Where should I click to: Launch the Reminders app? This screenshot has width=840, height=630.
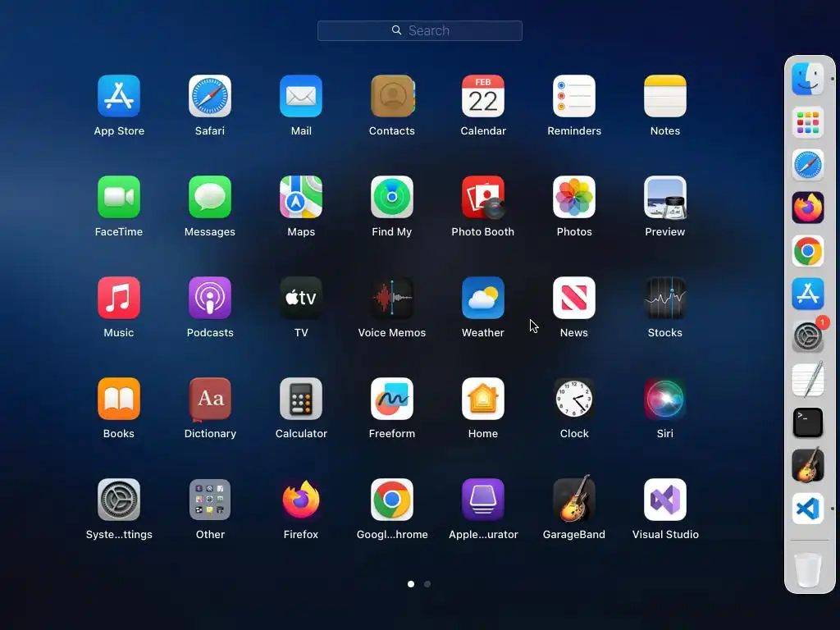[x=574, y=97]
